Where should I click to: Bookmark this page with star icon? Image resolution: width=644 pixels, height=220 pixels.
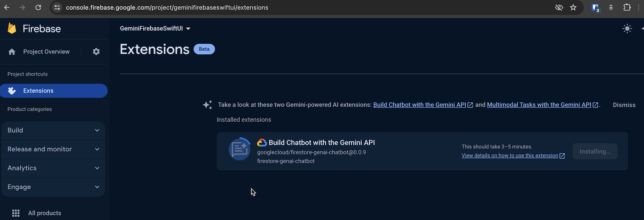click(573, 7)
